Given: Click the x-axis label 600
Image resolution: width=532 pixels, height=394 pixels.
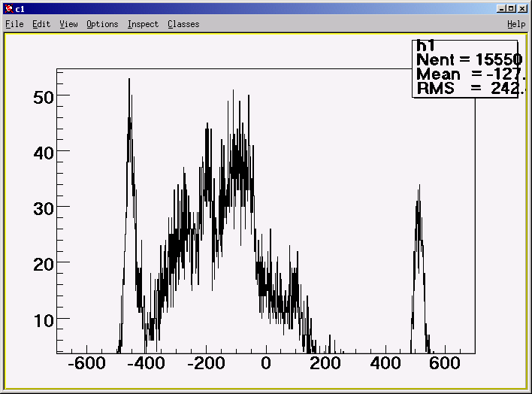Looking at the screenshot, I should [x=445, y=363].
